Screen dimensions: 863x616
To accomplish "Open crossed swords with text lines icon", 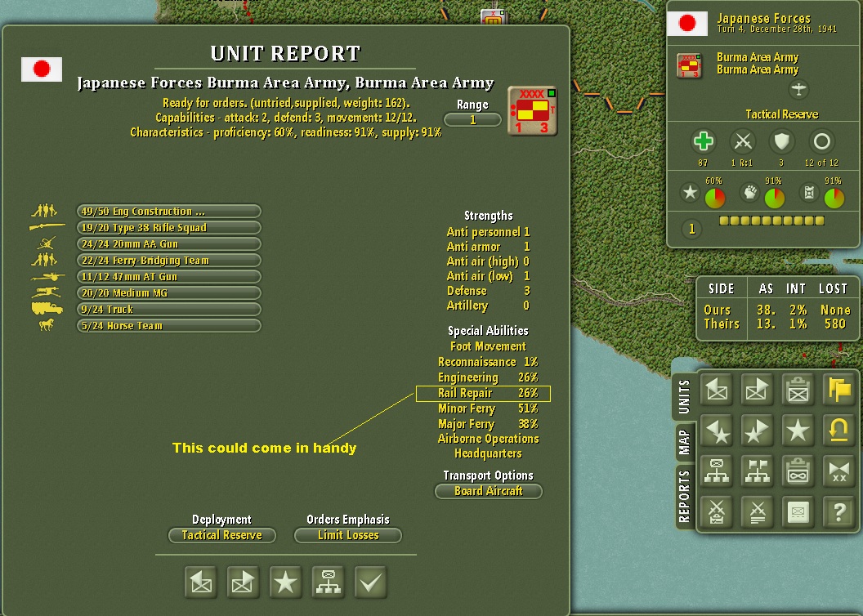I will click(758, 512).
